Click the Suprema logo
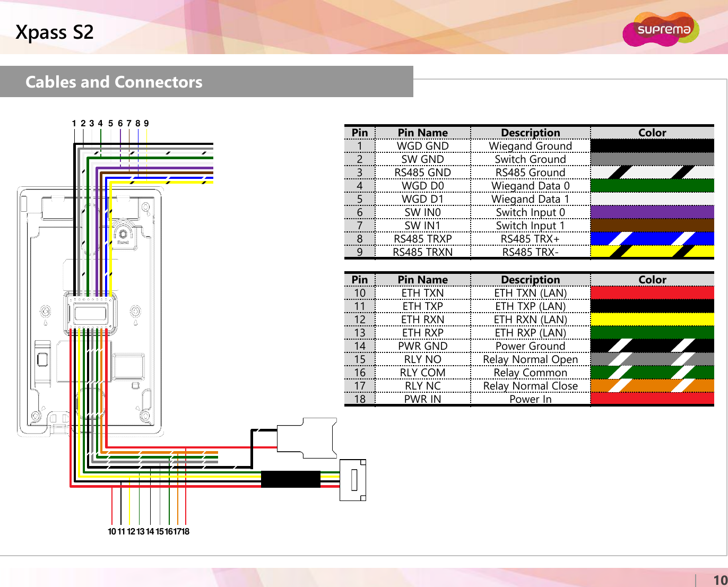728x587 pixels. [661, 29]
